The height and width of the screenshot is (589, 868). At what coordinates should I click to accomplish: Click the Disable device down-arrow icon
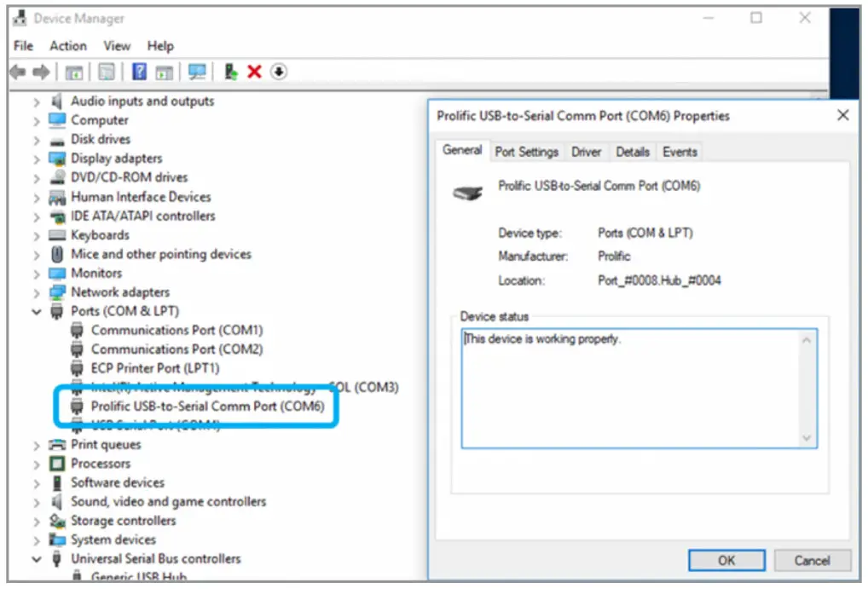pos(279,72)
